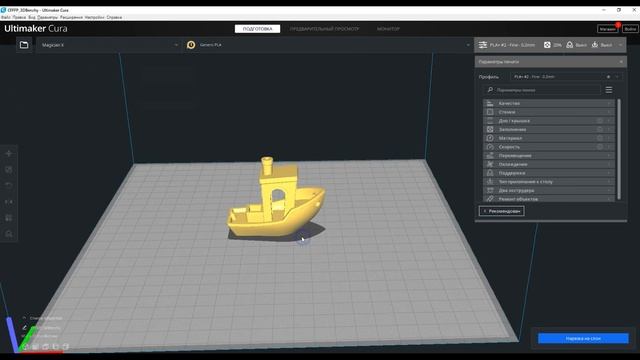Switch camera to front view icon

(36, 347)
